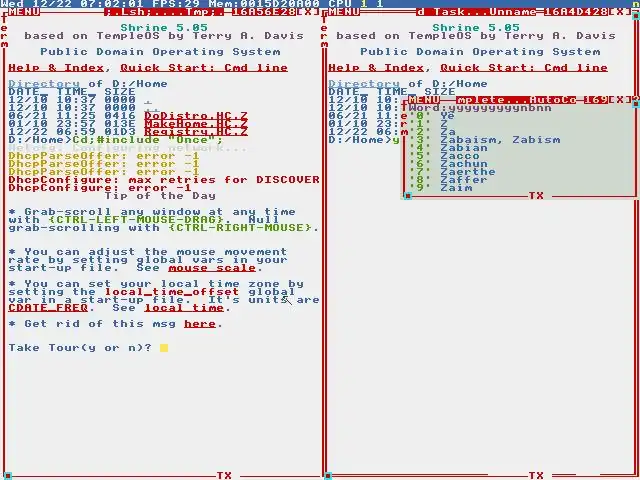Open MENU in AutoComplete window
The height and width of the screenshot is (480, 640).
(424, 100)
